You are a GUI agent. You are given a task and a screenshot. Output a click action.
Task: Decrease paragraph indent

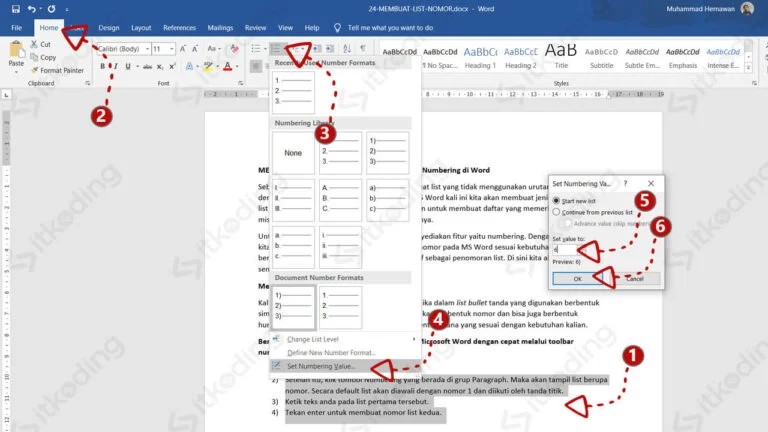[x=317, y=48]
